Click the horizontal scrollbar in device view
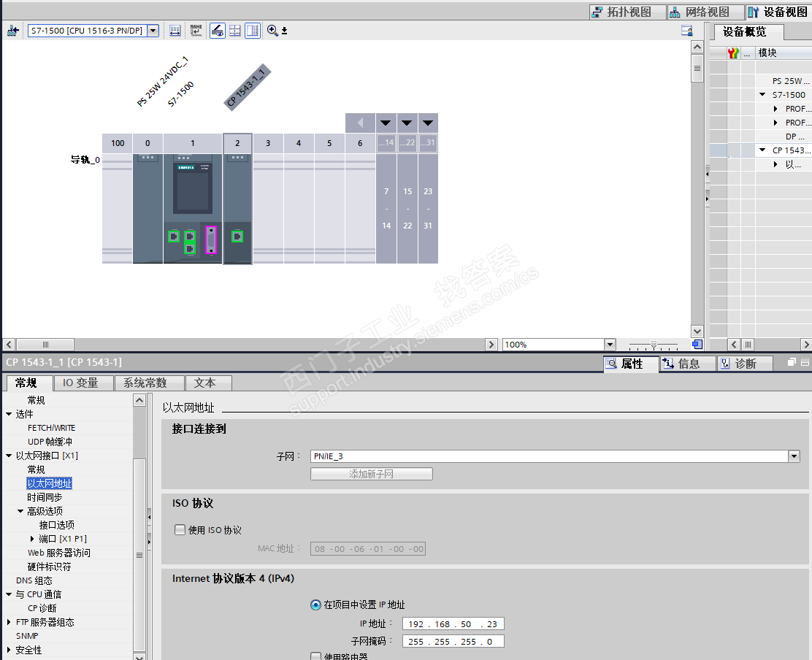This screenshot has width=812, height=660. pos(45,344)
